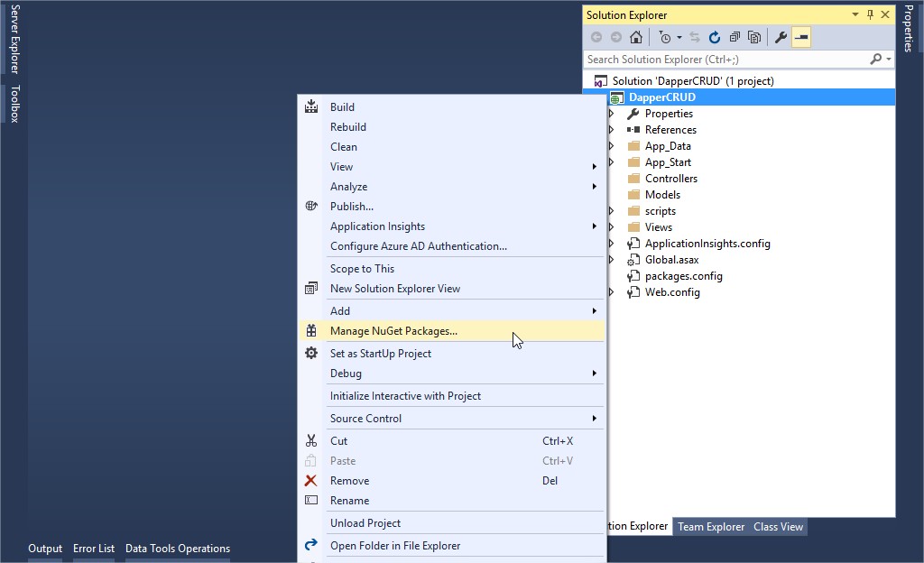Click the Back navigation icon
Viewport: 924px width, 563px height.
596,37
